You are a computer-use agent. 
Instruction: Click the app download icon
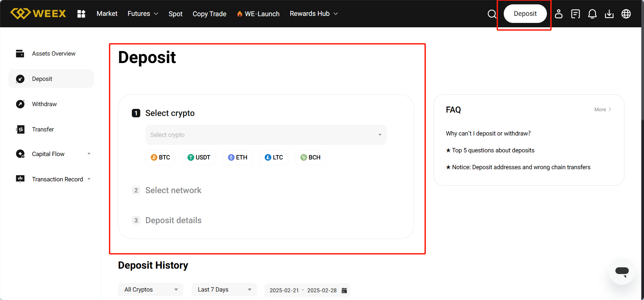point(609,14)
